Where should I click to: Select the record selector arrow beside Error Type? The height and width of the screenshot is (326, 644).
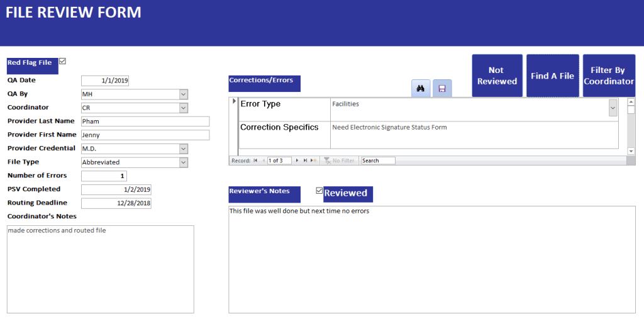234,101
